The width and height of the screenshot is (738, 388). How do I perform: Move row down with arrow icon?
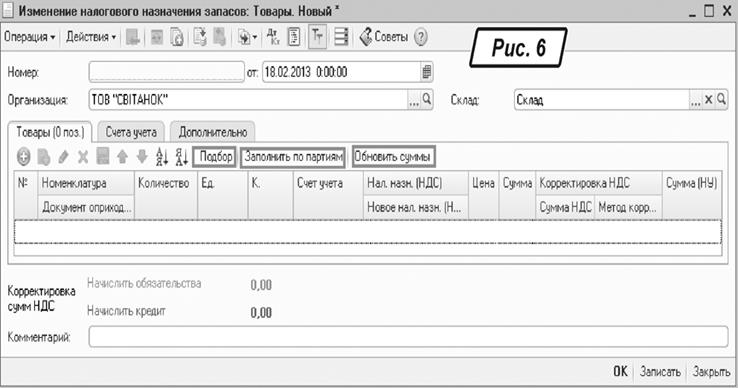pos(142,157)
